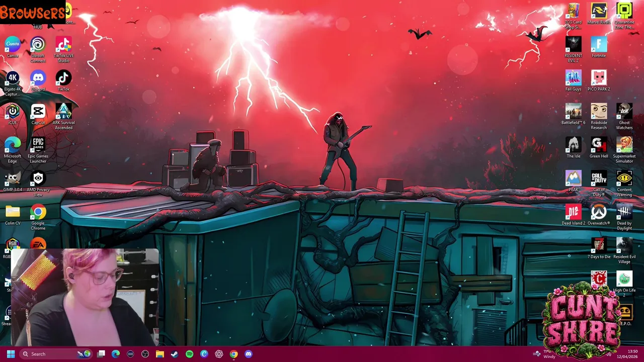
Task: Click the Dead Island 2 icon
Action: point(573,215)
